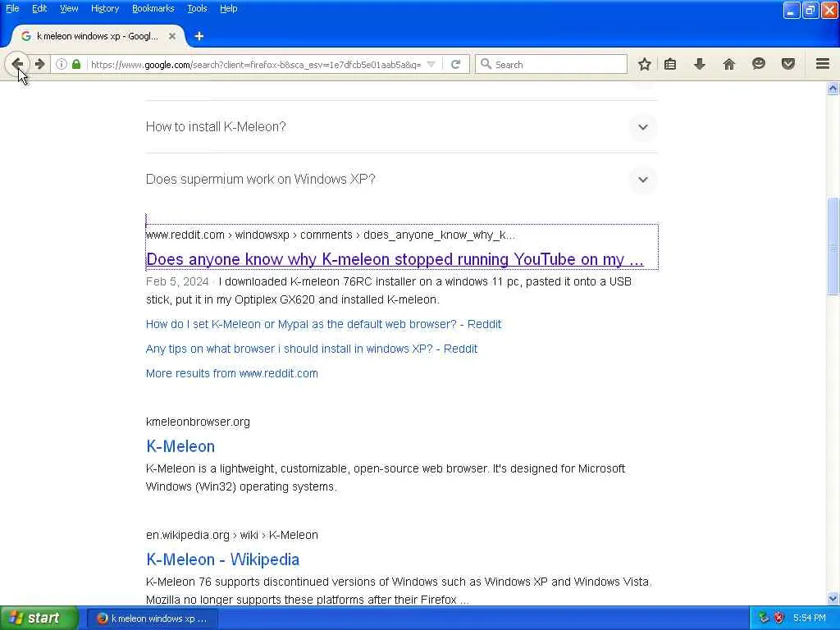This screenshot has height=630, width=840.
Task: Open the Help menu
Action: [x=229, y=8]
